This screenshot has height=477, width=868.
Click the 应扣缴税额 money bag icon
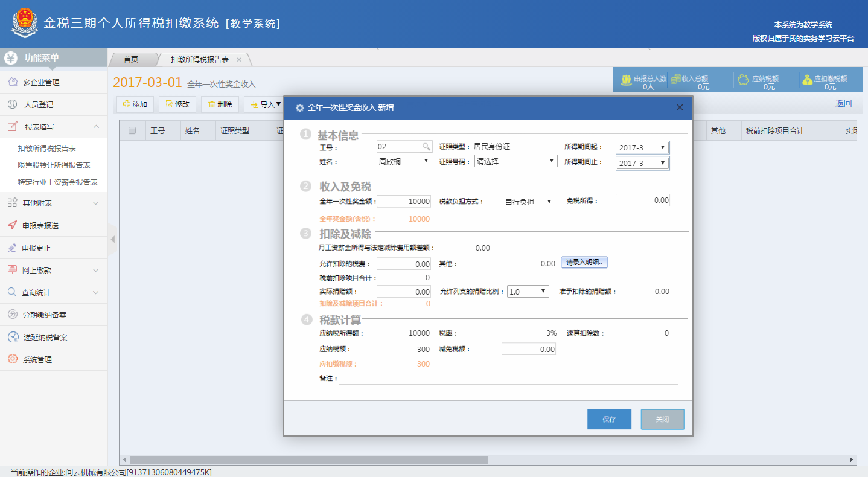point(807,78)
